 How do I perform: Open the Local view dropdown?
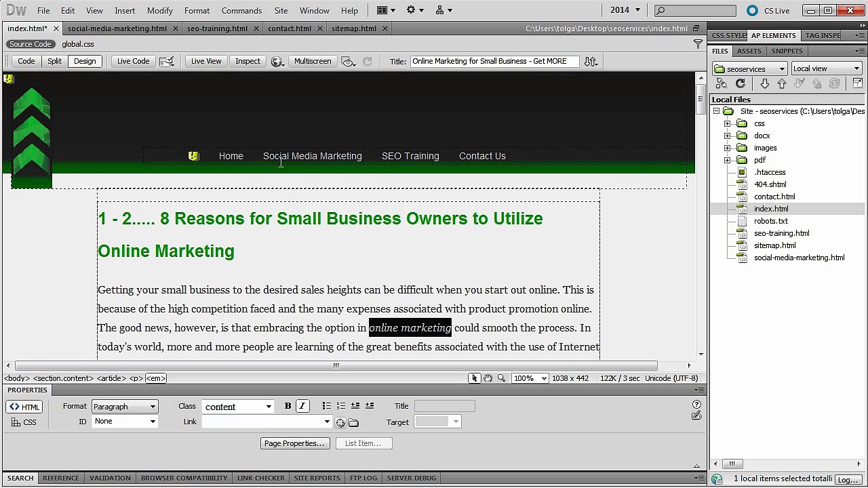pos(827,68)
